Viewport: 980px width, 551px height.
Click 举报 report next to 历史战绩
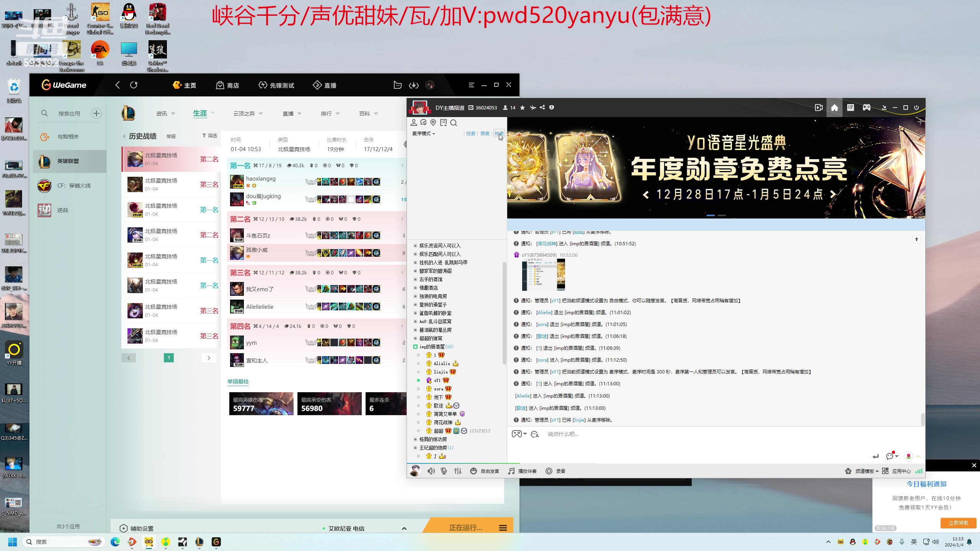pos(171,136)
